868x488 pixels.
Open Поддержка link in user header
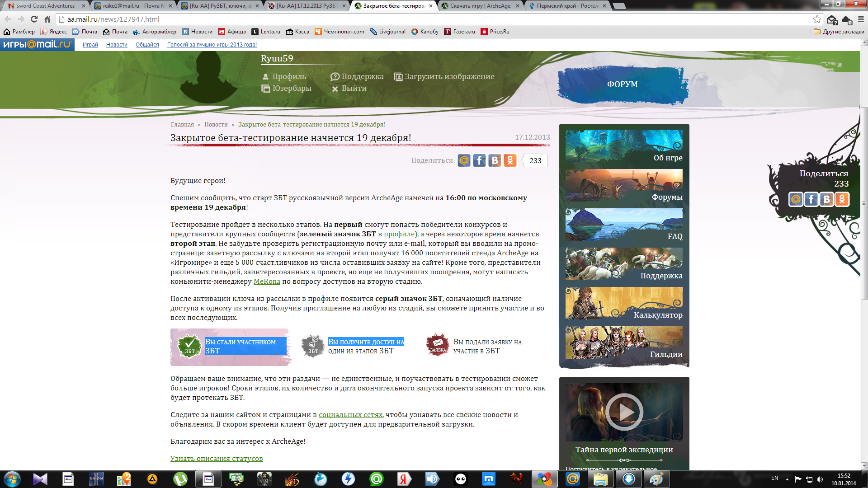click(x=357, y=76)
